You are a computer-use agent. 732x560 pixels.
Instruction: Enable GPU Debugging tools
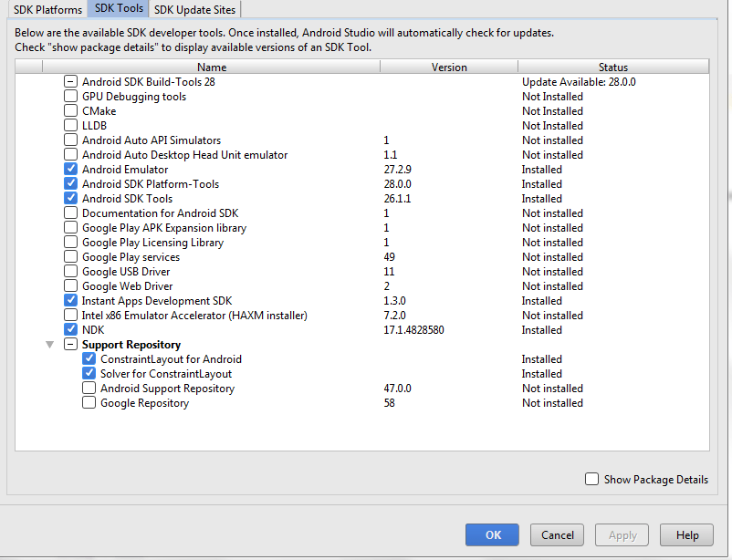70,96
